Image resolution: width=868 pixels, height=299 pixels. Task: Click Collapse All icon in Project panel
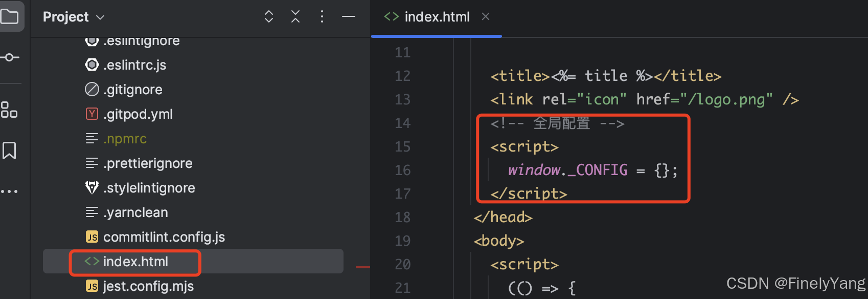click(x=295, y=17)
